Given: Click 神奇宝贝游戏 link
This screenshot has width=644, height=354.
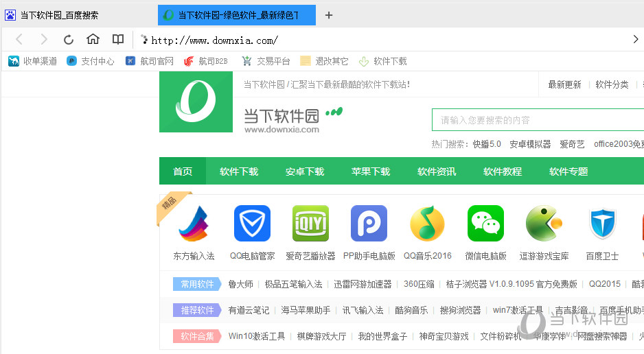Looking at the screenshot, I should pyautogui.click(x=444, y=336).
